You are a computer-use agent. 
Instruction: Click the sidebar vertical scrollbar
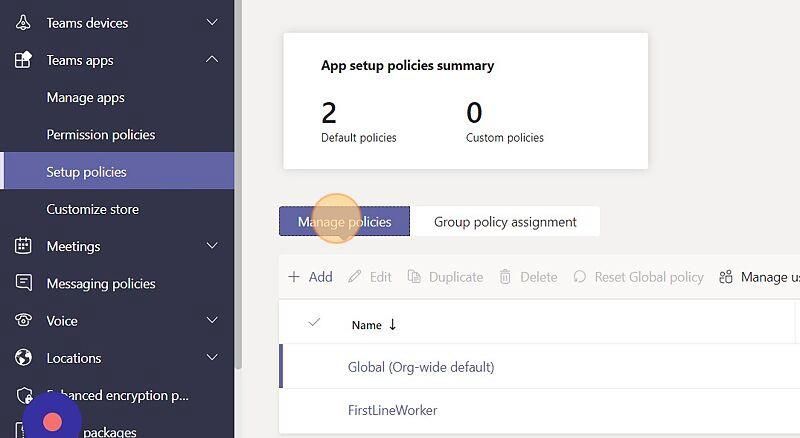click(x=238, y=184)
